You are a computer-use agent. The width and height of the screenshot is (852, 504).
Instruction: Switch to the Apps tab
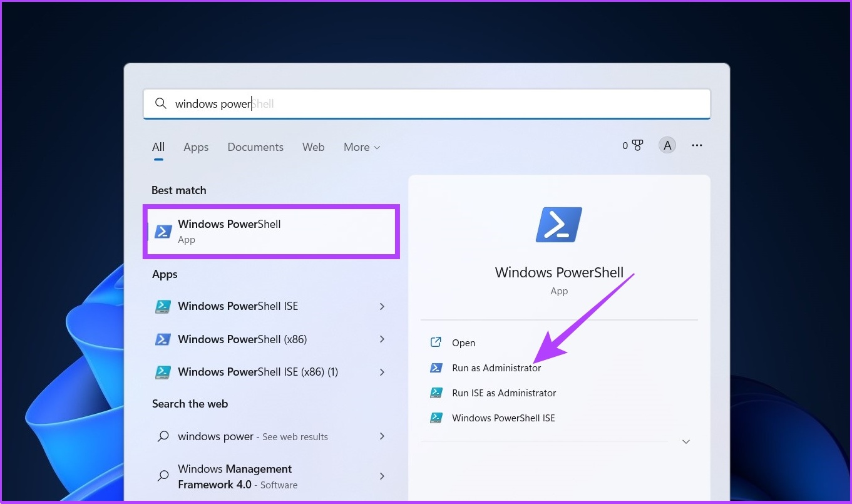[x=196, y=147]
